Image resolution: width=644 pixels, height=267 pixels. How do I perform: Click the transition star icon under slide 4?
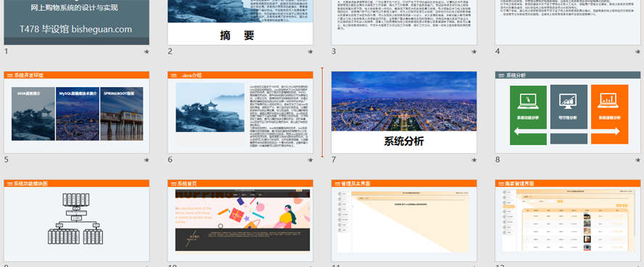pyautogui.click(x=638, y=52)
